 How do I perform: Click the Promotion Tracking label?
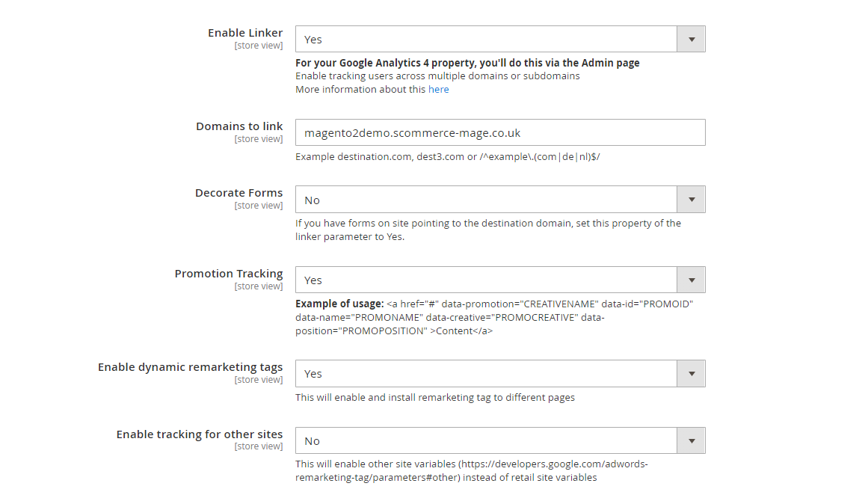click(x=229, y=274)
